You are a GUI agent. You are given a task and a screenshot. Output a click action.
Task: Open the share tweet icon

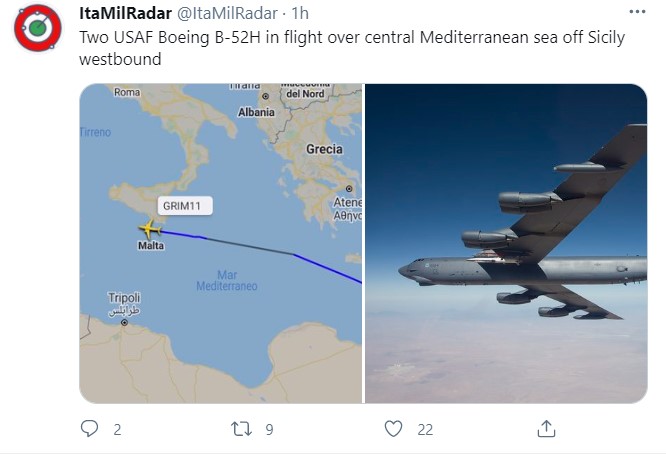pos(546,429)
